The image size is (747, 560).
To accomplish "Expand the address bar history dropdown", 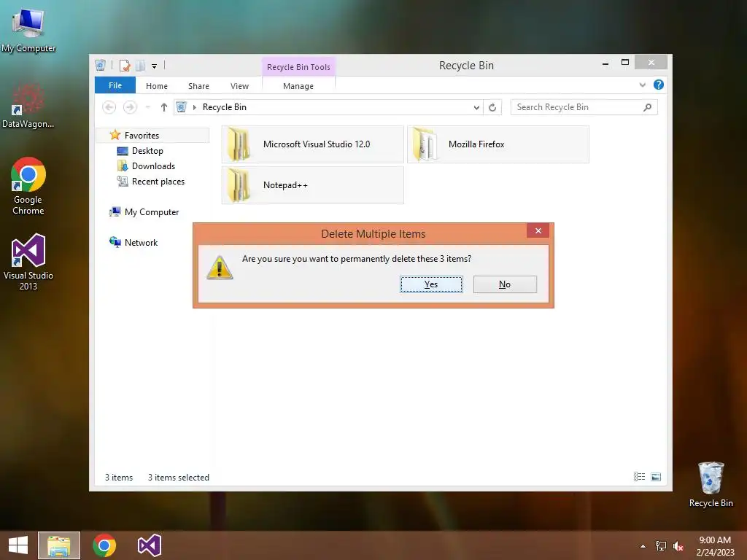I will (476, 108).
